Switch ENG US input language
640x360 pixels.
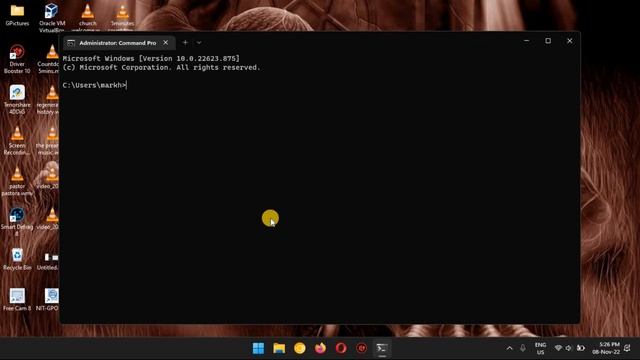pyautogui.click(x=540, y=349)
